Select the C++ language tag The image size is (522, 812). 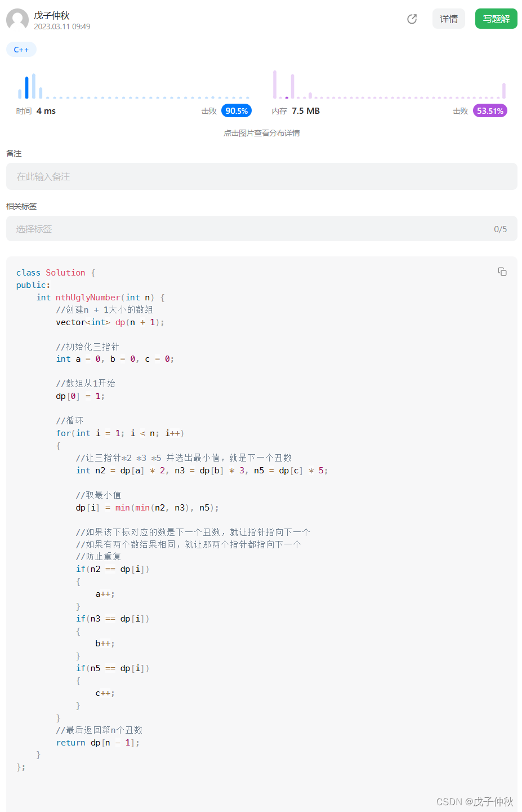point(21,50)
